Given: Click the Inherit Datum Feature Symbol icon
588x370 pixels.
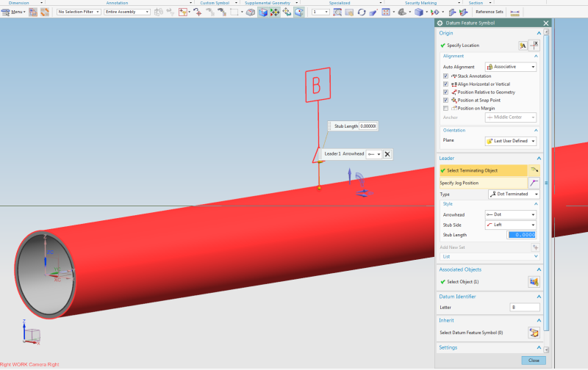Looking at the screenshot, I should (x=534, y=333).
